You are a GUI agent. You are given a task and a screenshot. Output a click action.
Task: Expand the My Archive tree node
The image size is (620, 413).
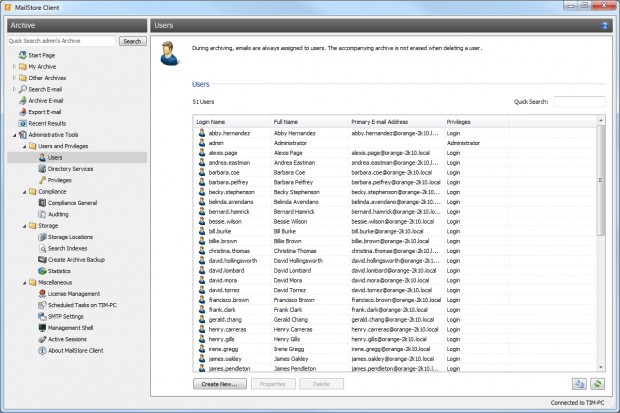tap(14, 66)
